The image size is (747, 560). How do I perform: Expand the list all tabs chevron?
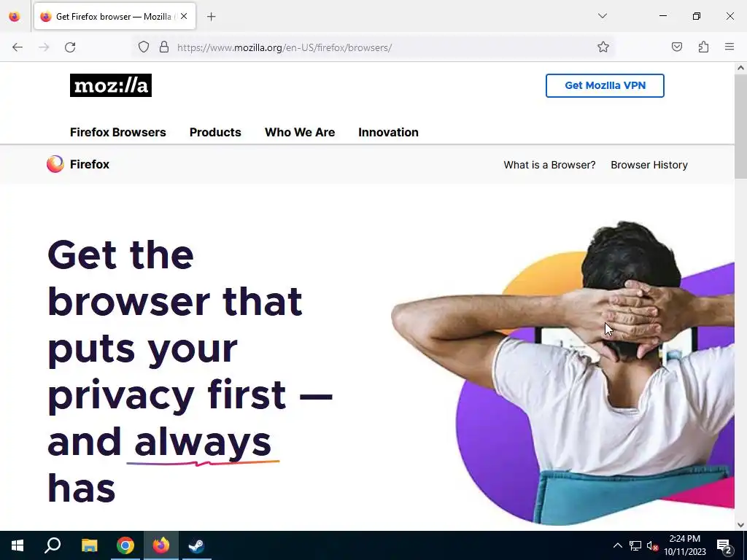[x=602, y=16]
